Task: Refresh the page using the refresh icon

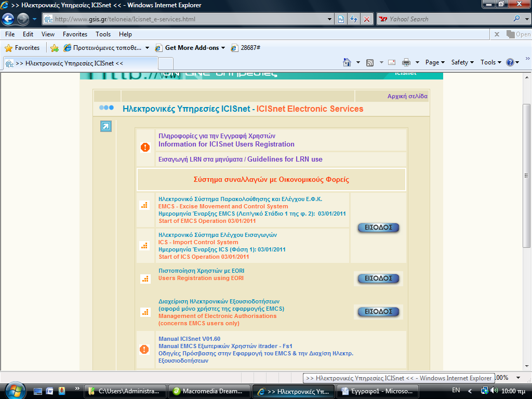Action: [354, 19]
